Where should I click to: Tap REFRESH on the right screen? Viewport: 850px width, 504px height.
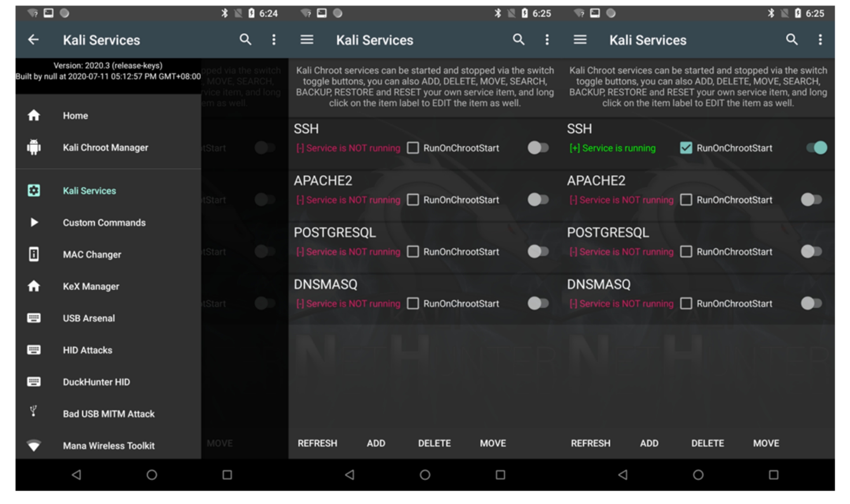(591, 443)
